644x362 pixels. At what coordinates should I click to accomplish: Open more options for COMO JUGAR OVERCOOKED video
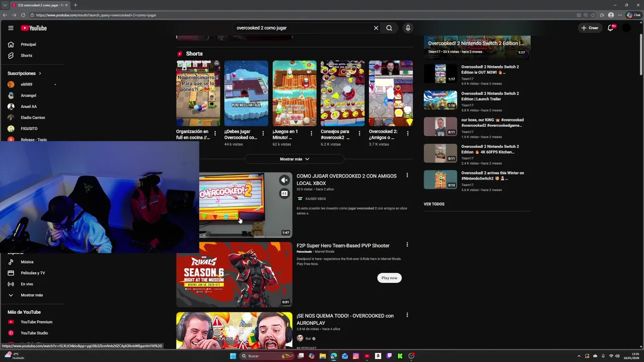(407, 175)
